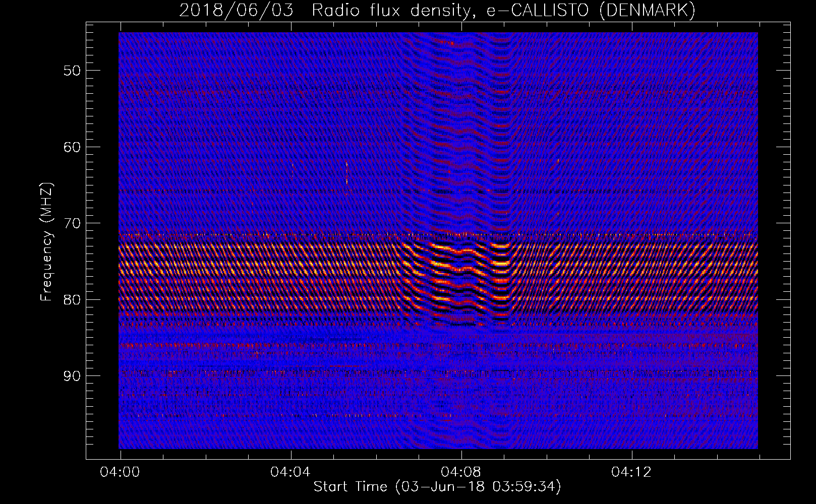Click the 60 MHz frequency tick label
The height and width of the screenshot is (504, 816).
[72, 147]
